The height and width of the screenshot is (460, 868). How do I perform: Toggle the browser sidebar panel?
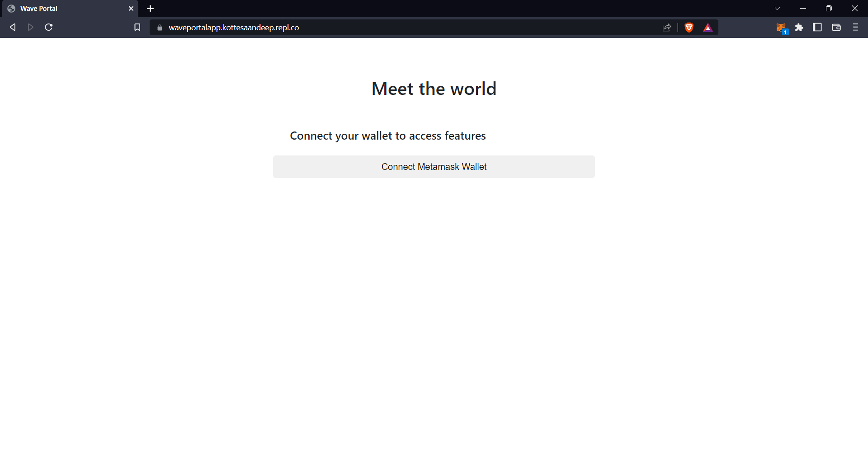(817, 28)
